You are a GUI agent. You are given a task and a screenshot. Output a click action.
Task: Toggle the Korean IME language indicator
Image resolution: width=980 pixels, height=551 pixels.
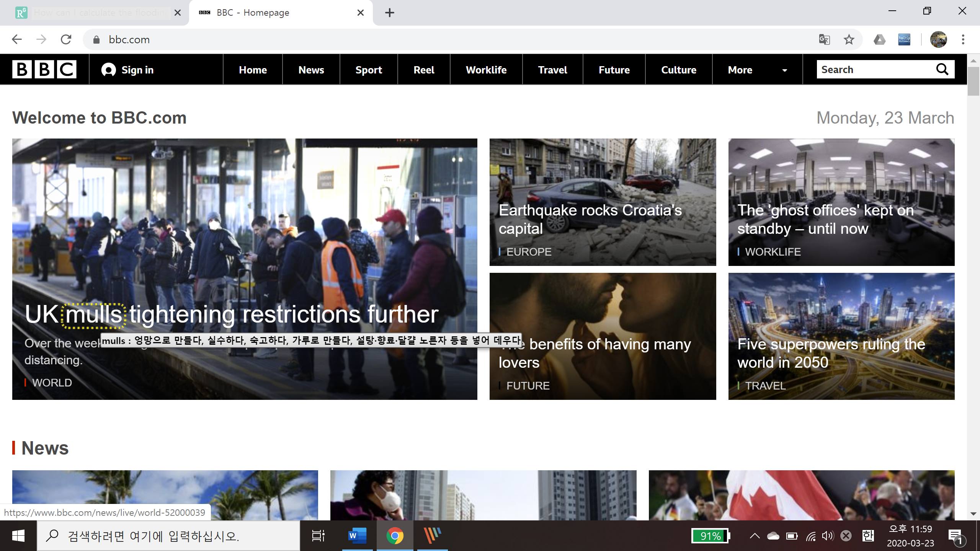pos(868,536)
